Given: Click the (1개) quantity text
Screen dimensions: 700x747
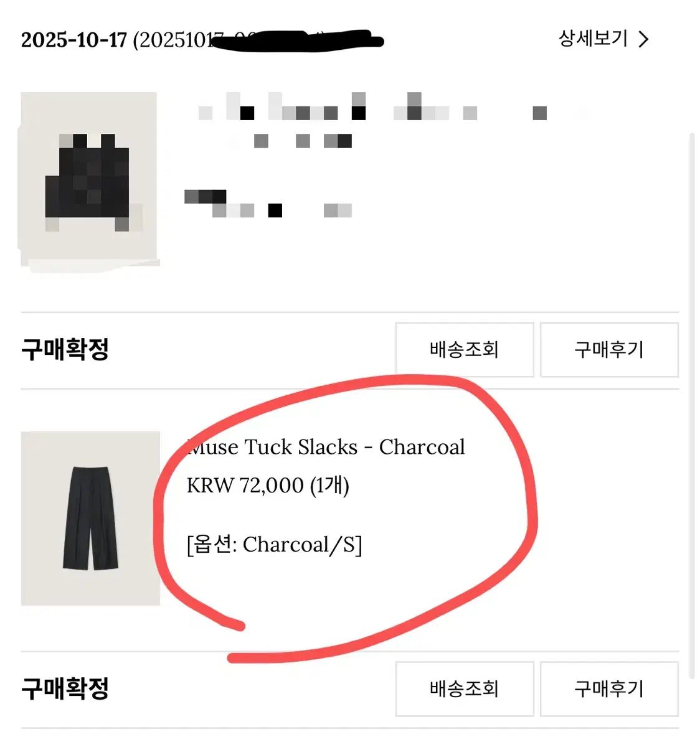Looking at the screenshot, I should click(329, 486).
